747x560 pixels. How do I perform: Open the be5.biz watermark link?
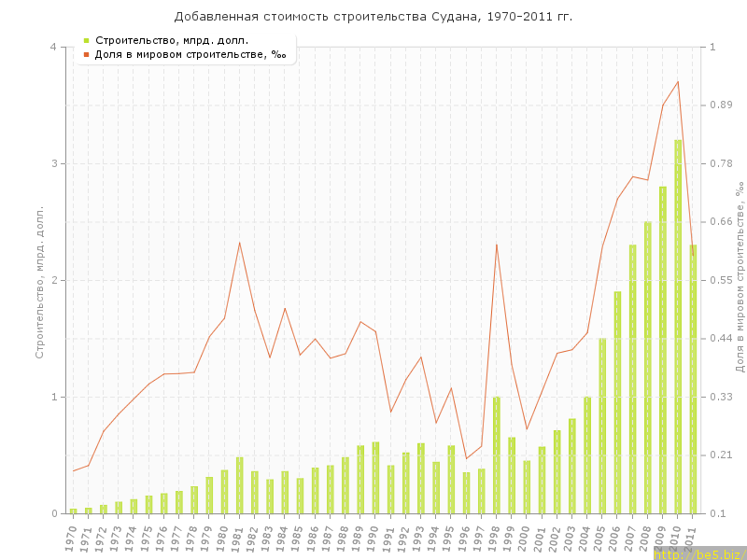coord(698,553)
